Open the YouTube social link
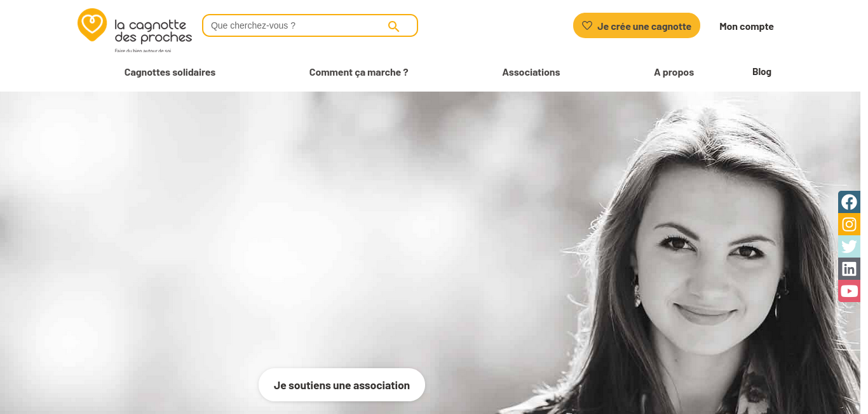 (849, 291)
